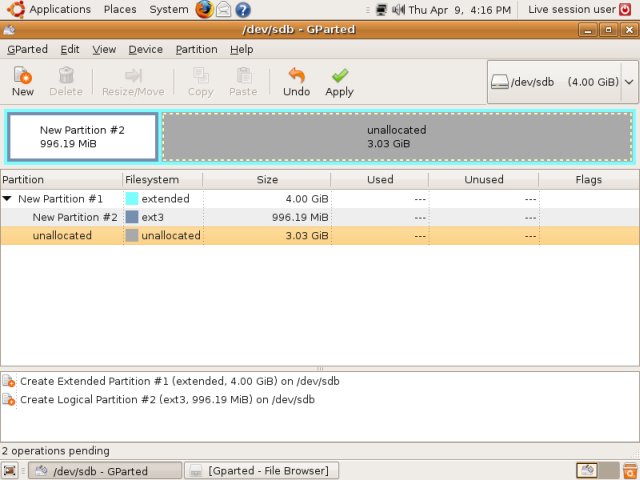Click the mail envelope panel icon
The height and width of the screenshot is (480, 640).
(x=224, y=9)
